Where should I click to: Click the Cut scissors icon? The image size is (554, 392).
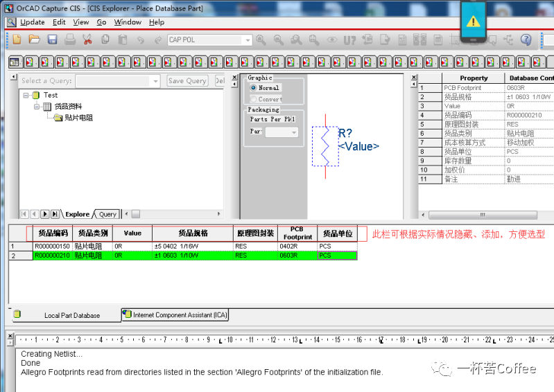pos(87,39)
